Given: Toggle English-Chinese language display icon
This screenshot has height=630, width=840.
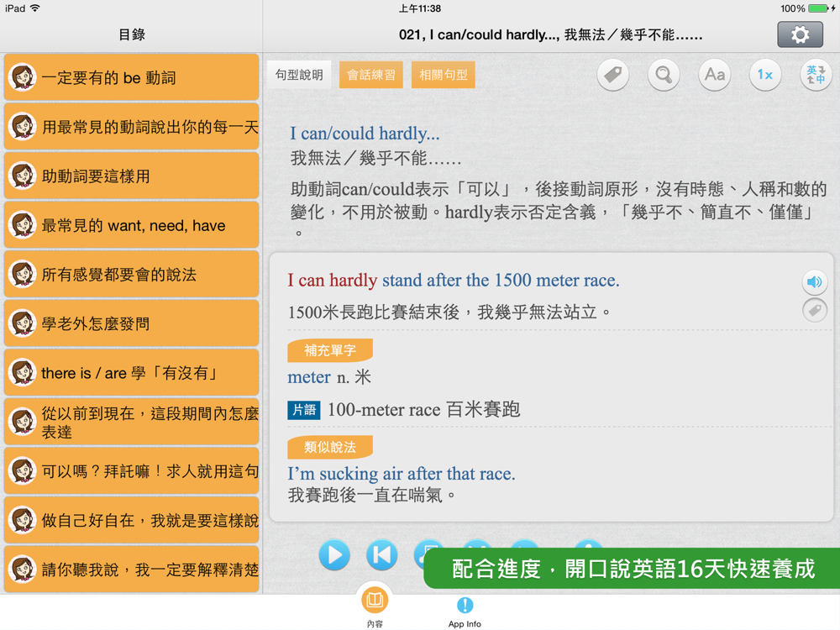Looking at the screenshot, I should pyautogui.click(x=816, y=75).
